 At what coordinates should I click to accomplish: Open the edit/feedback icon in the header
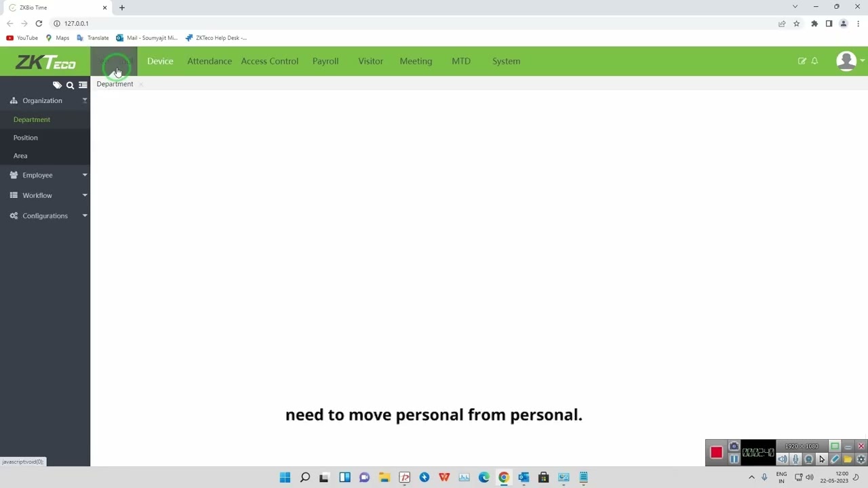(x=802, y=61)
